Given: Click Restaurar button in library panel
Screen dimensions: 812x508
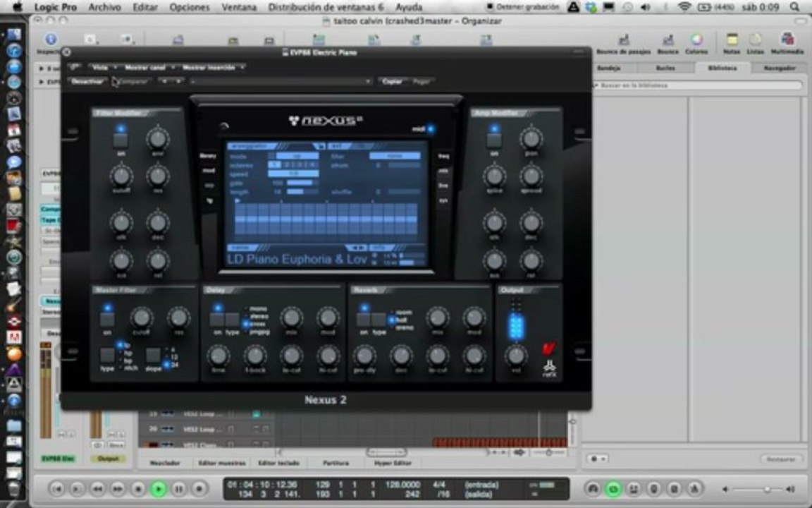Looking at the screenshot, I should point(781,459).
